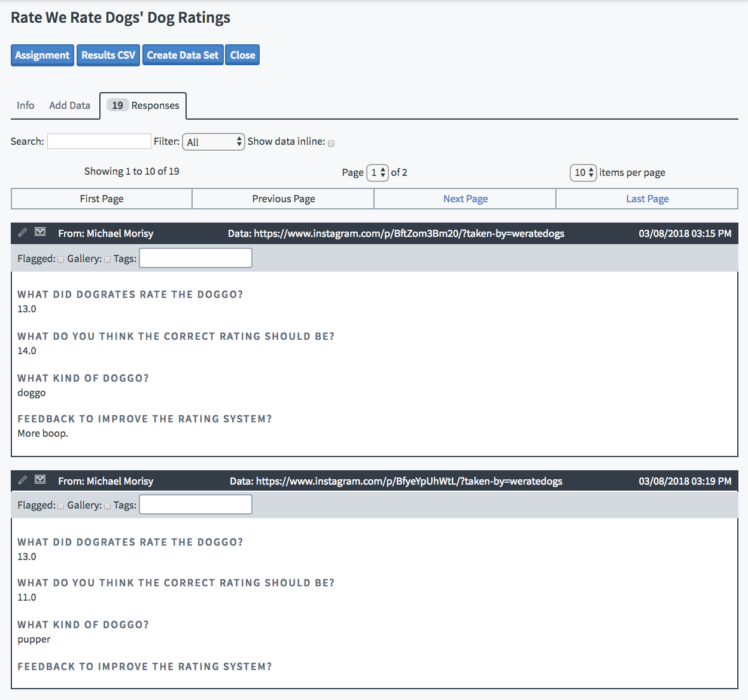Check Gallery for the 03:15 PM response
This screenshot has height=700, width=748.
tap(107, 260)
